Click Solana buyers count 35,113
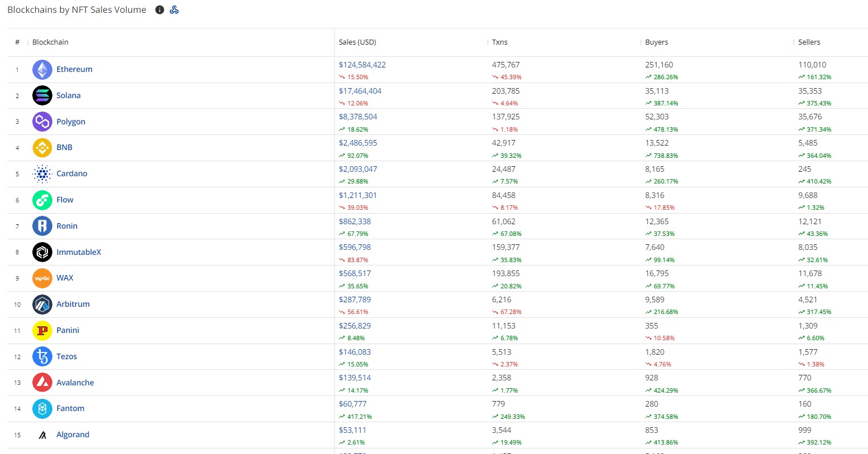The width and height of the screenshot is (868, 454). click(657, 91)
